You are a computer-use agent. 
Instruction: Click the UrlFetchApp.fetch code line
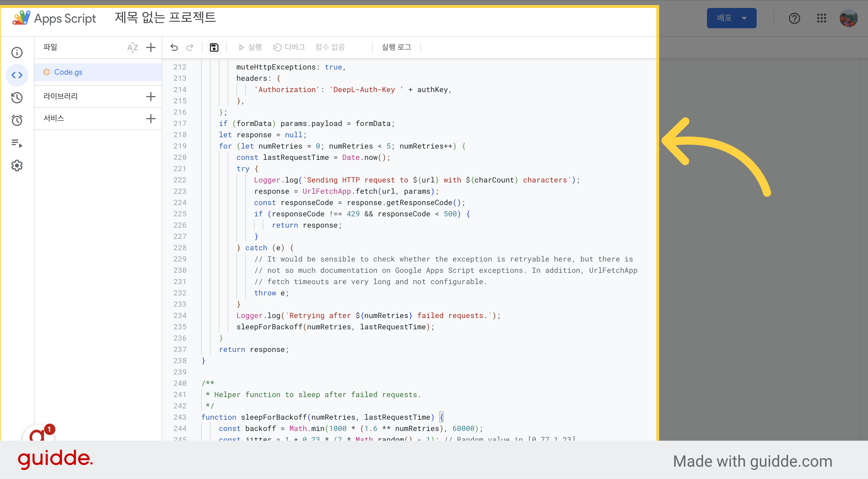click(346, 191)
